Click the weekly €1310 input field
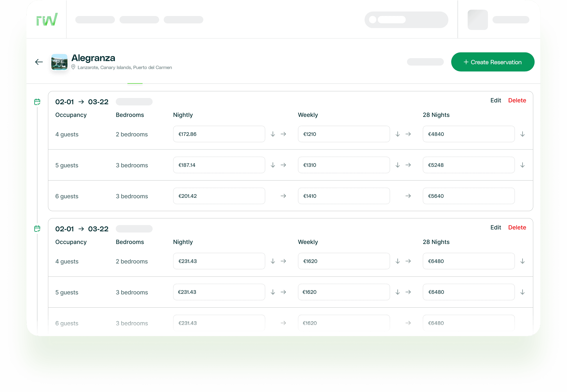 point(344,165)
